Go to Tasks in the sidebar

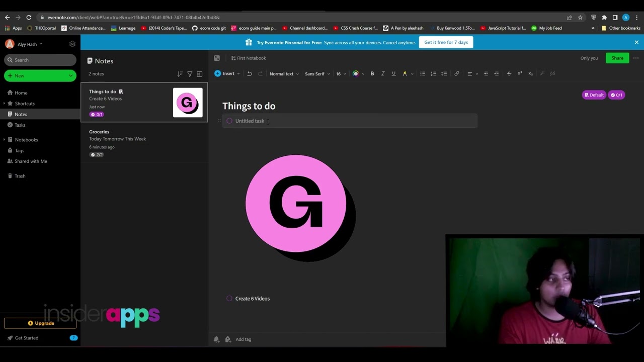[20, 125]
